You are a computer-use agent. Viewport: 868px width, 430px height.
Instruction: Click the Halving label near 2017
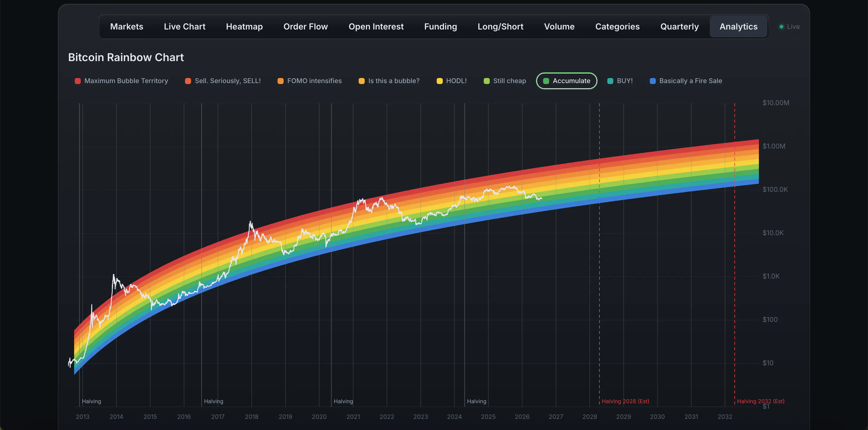coord(213,401)
